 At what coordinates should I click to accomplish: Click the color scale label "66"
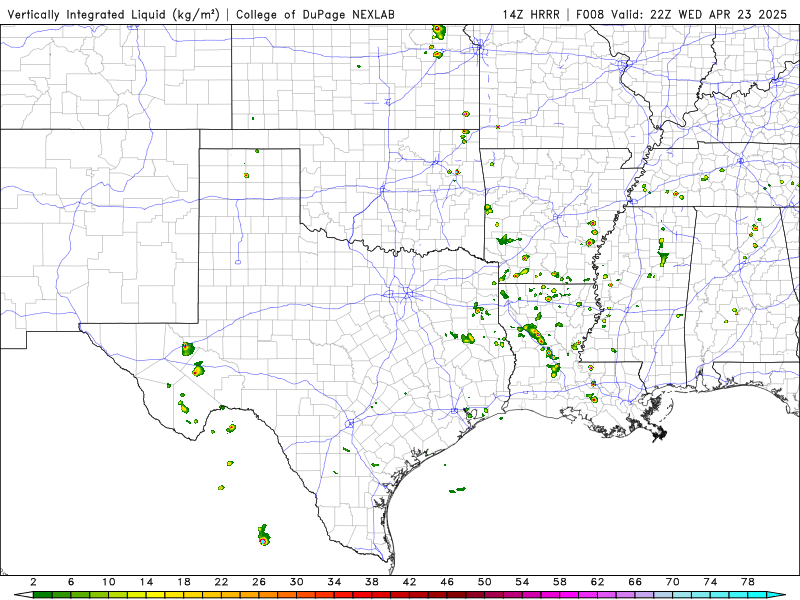point(635,582)
